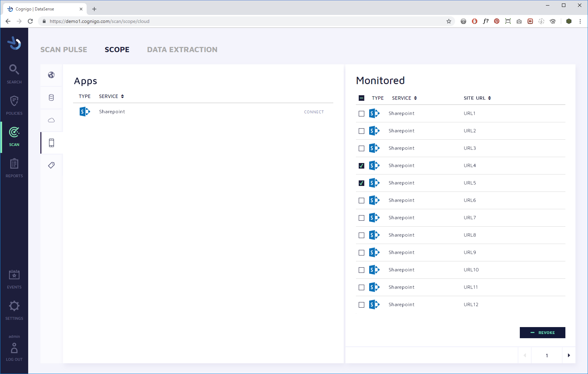
Task: Select the cloud scope icon
Action: point(51,120)
